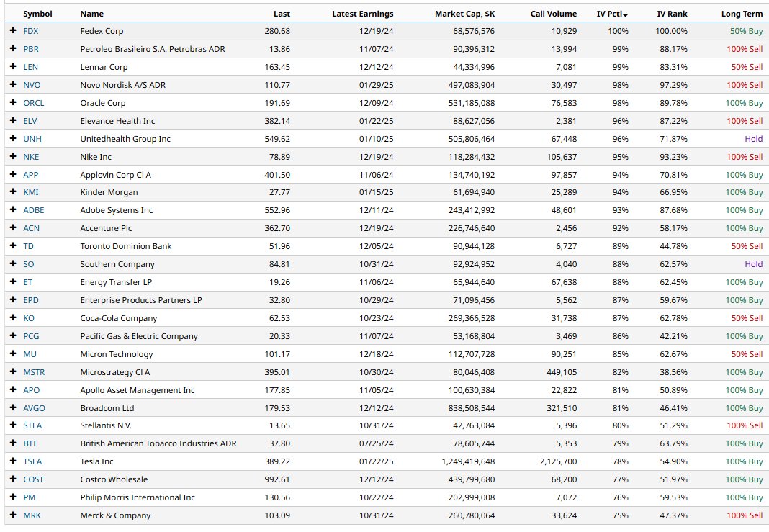Sort by Last price column

click(282, 14)
